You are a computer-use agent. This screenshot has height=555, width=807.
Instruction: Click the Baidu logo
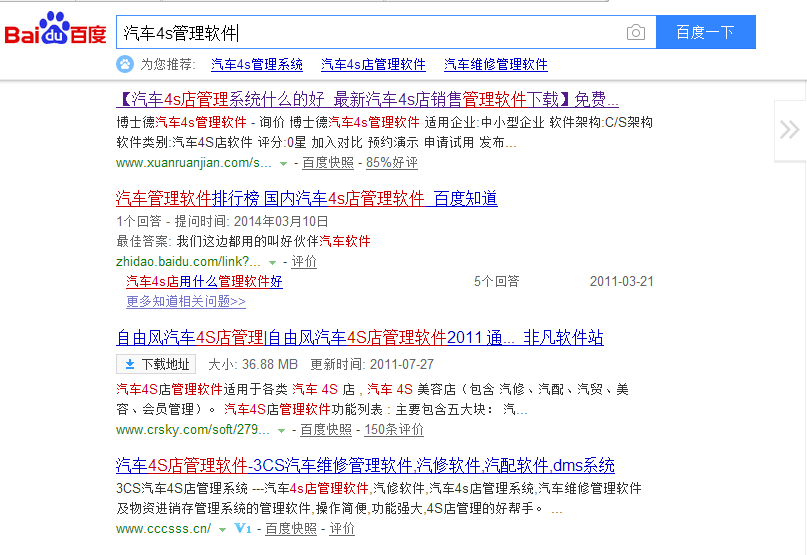pyautogui.click(x=56, y=29)
